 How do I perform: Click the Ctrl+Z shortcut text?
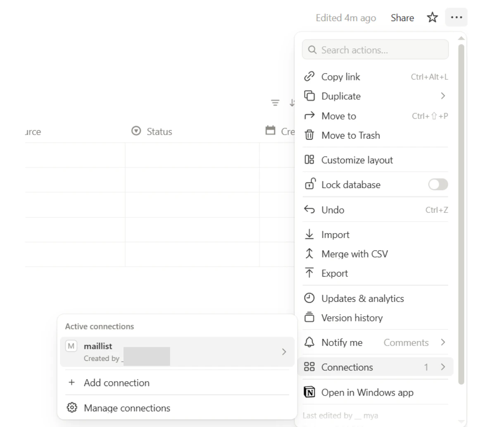[x=437, y=210]
